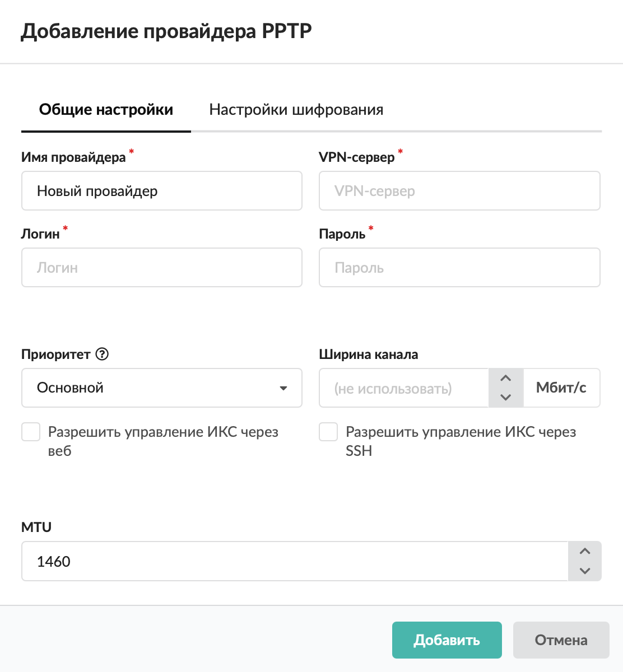Focus the Пароль input field
This screenshot has width=623, height=672.
(x=459, y=268)
